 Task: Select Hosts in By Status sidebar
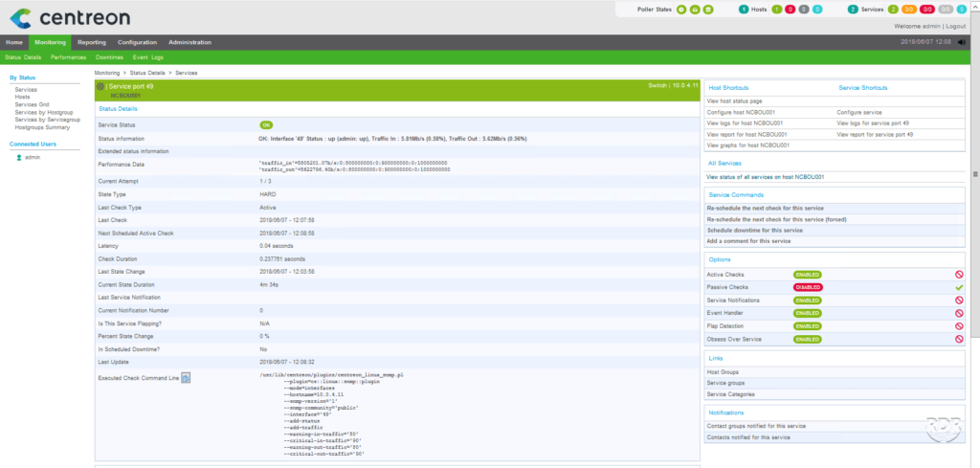[x=23, y=98]
